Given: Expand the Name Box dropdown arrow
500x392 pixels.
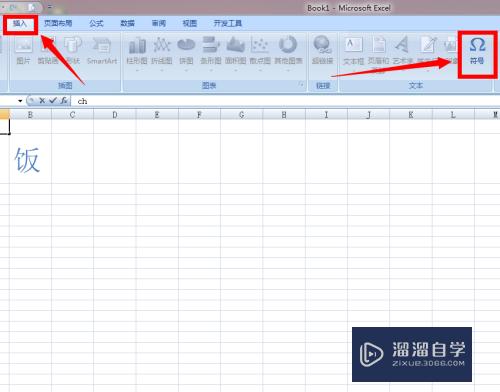Looking at the screenshot, I should point(20,101).
